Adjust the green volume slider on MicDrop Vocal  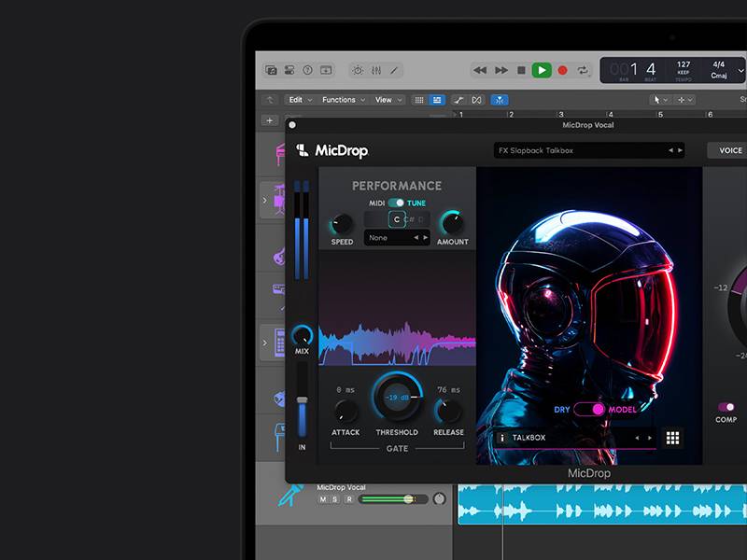[x=408, y=498]
